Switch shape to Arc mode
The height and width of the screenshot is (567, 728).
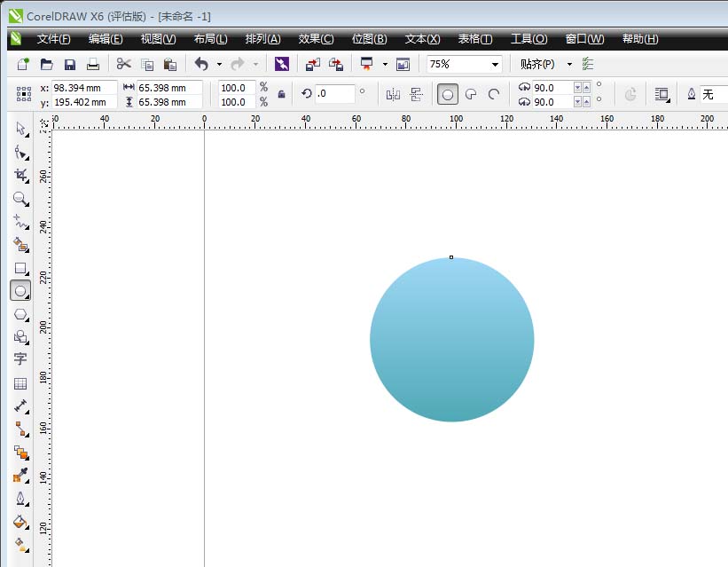[x=494, y=94]
